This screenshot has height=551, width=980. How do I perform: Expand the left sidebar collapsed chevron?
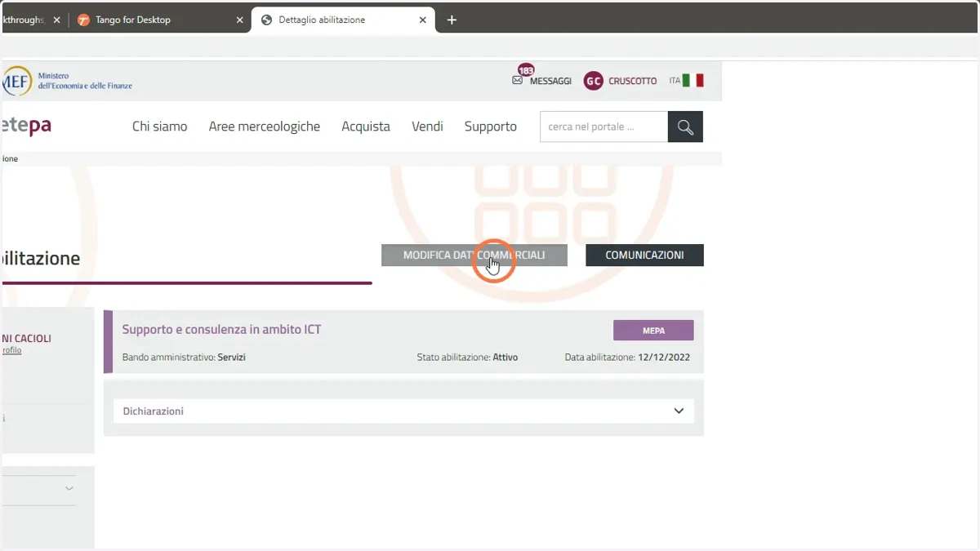[69, 488]
